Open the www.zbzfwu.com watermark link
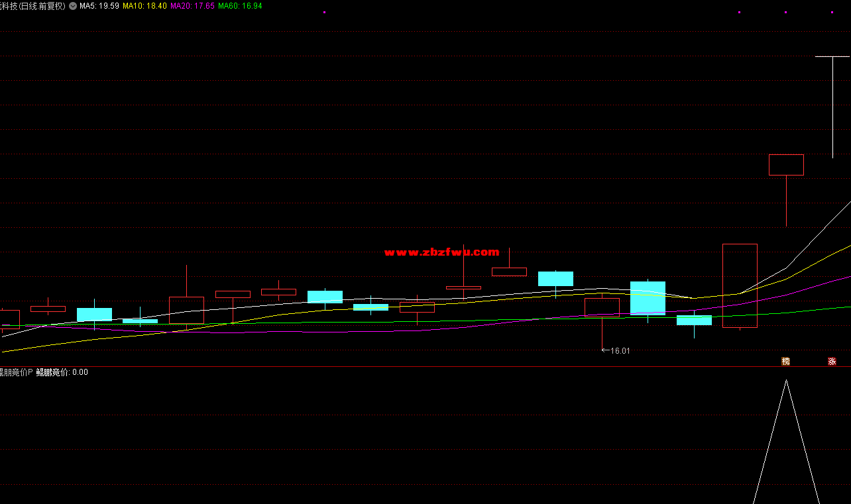This screenshot has height=504, width=851. (441, 252)
